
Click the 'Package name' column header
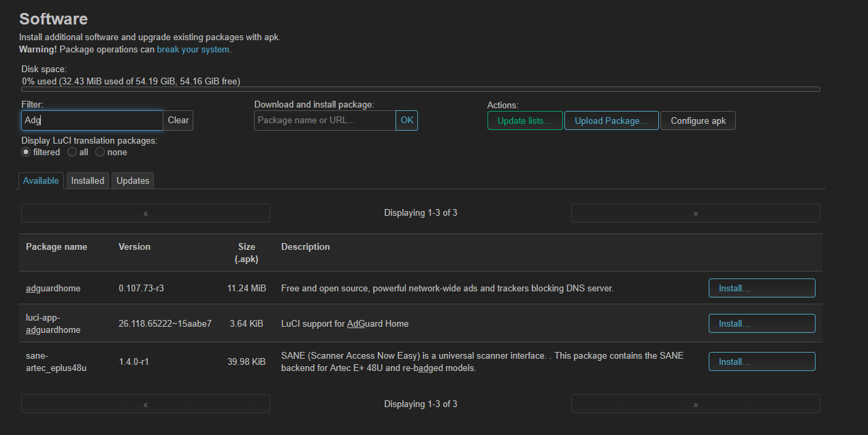pyautogui.click(x=57, y=246)
